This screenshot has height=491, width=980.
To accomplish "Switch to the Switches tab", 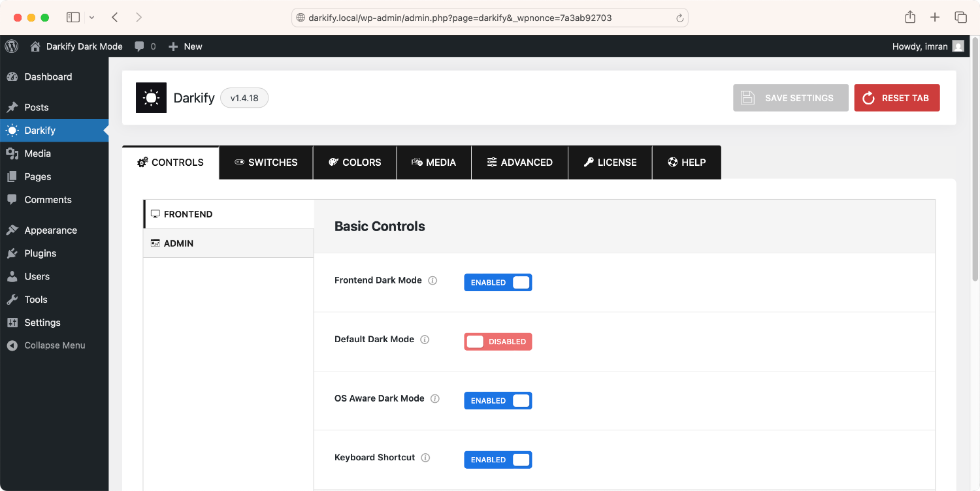I will pyautogui.click(x=265, y=162).
